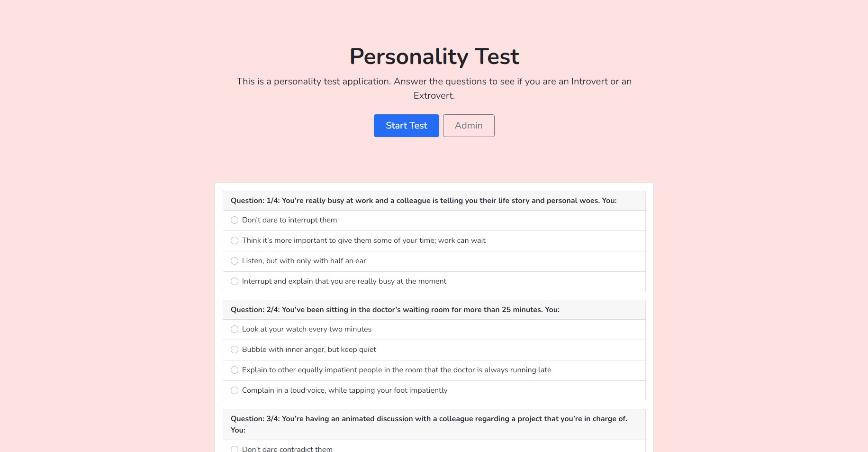Click the Start Test button

tap(406, 125)
